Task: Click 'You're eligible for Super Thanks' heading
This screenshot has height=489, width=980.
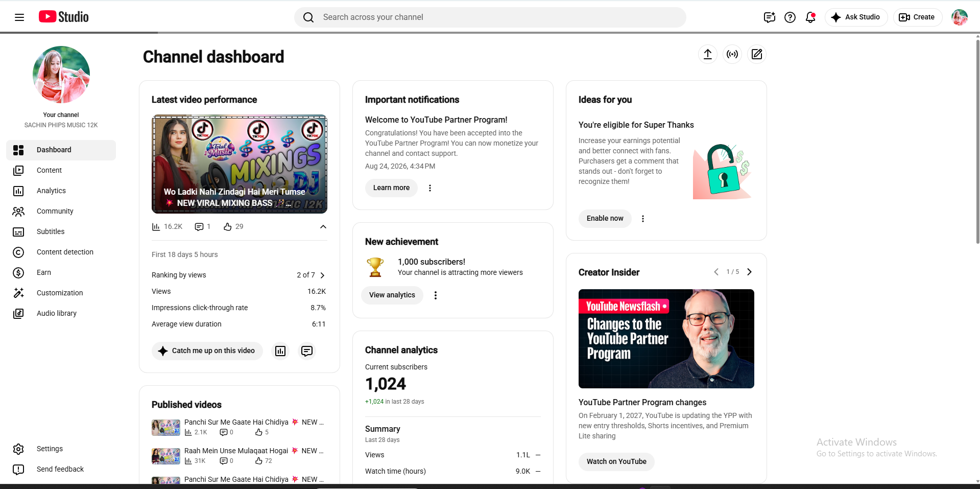Action: pos(636,125)
